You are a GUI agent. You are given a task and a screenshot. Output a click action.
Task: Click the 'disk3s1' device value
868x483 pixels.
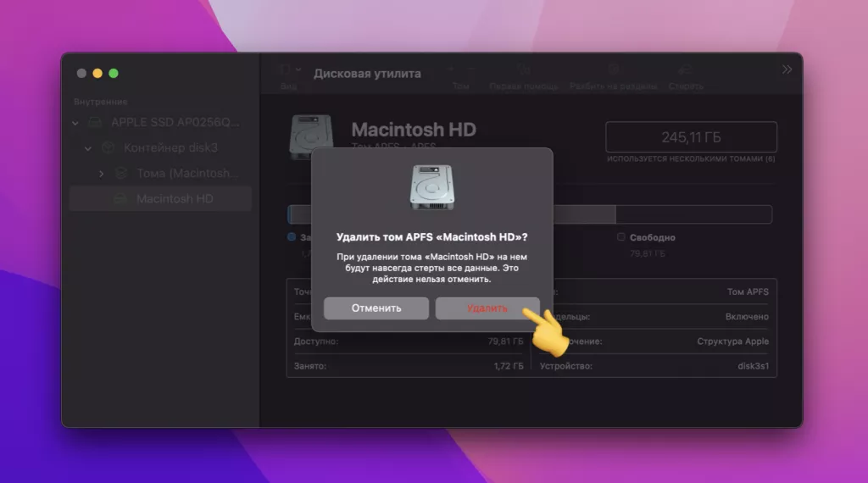click(753, 366)
